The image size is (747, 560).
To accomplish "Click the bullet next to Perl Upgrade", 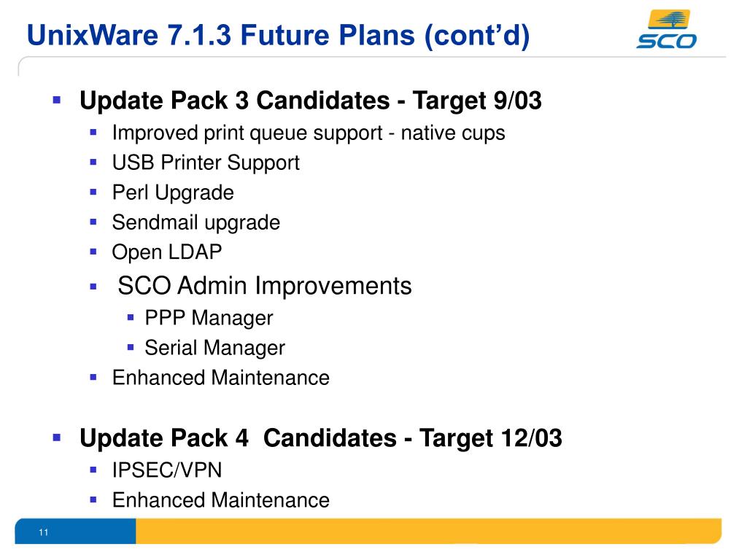I will (x=93, y=192).
